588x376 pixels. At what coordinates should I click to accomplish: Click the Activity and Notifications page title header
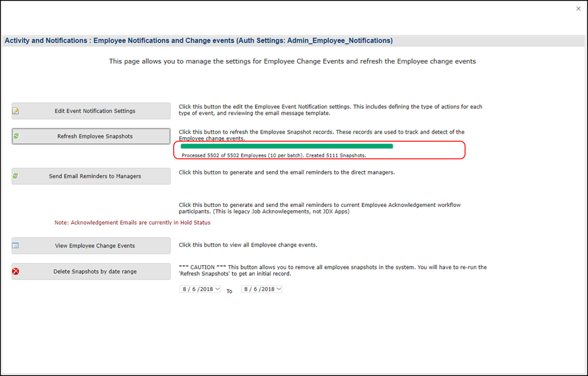199,40
